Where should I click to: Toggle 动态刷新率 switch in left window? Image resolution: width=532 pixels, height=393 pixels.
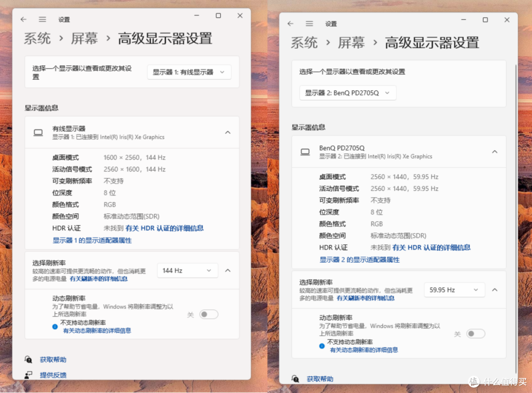[x=209, y=314]
